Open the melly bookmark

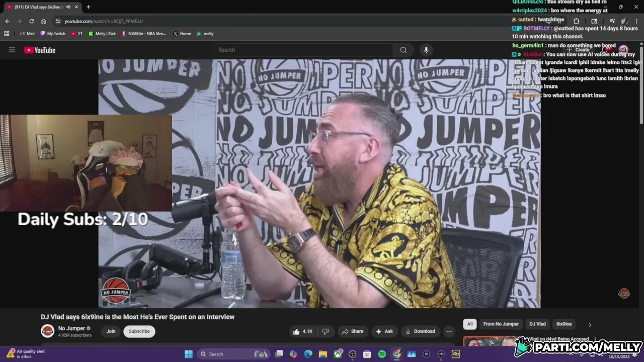click(205, 34)
